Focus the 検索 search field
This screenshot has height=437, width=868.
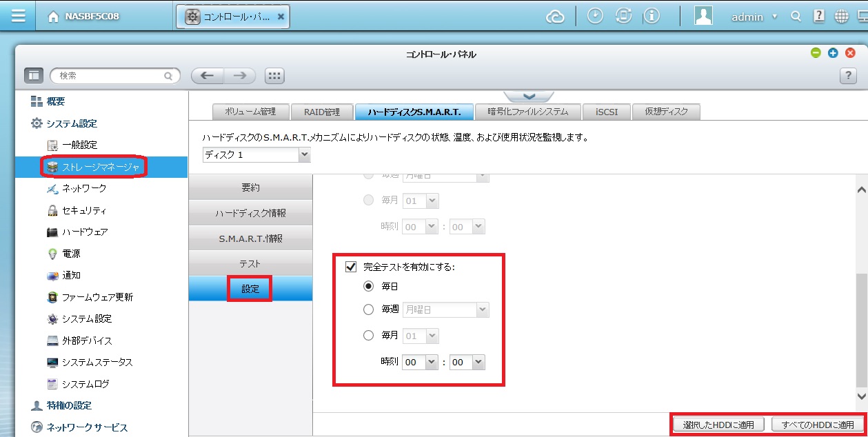coord(114,76)
